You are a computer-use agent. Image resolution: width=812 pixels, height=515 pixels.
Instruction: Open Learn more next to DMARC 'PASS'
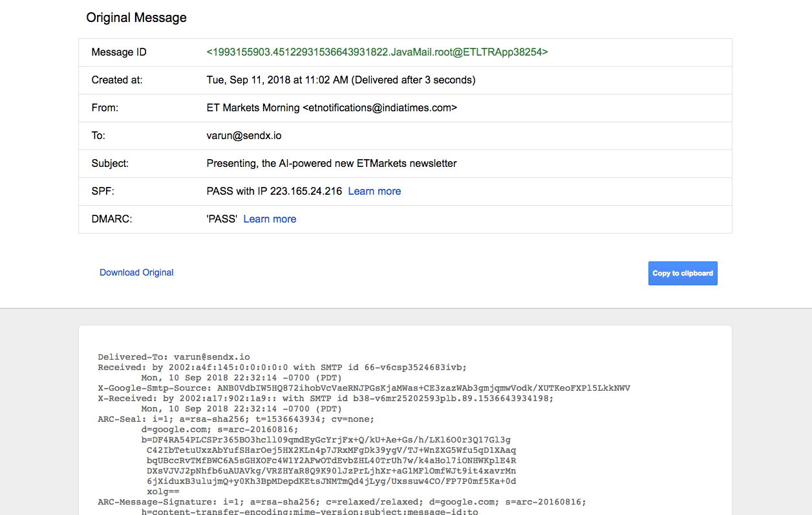click(270, 219)
